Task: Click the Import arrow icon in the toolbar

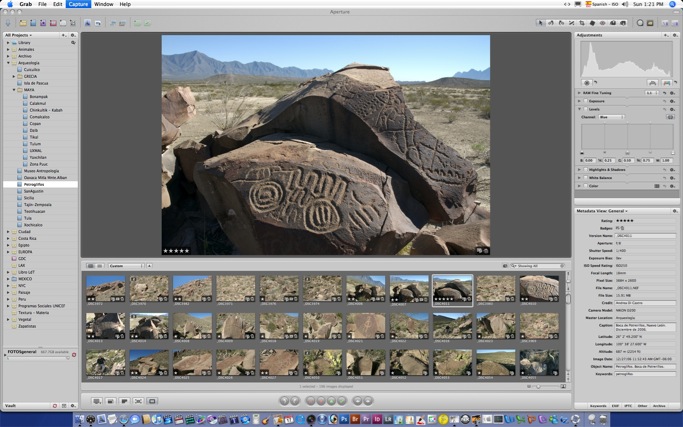Action: tap(8, 23)
